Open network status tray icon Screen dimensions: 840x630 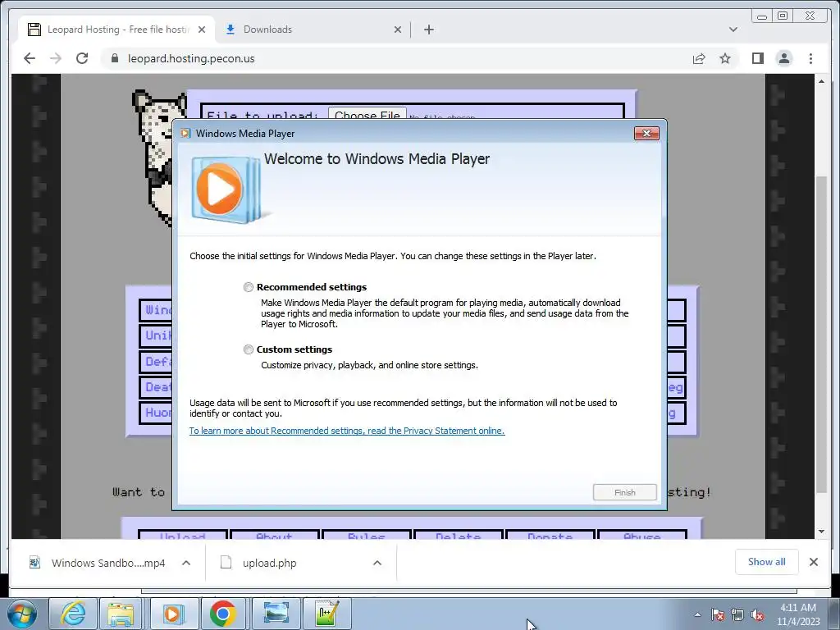[737, 615]
